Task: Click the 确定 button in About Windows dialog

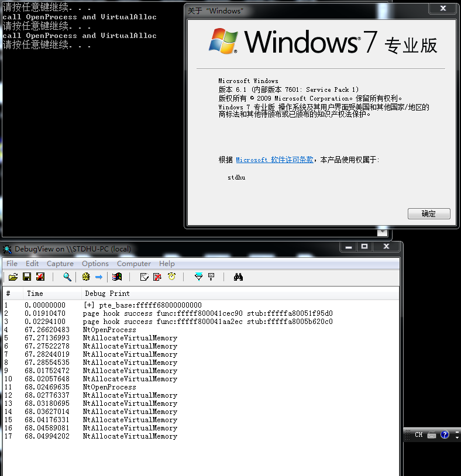Action: [x=429, y=213]
